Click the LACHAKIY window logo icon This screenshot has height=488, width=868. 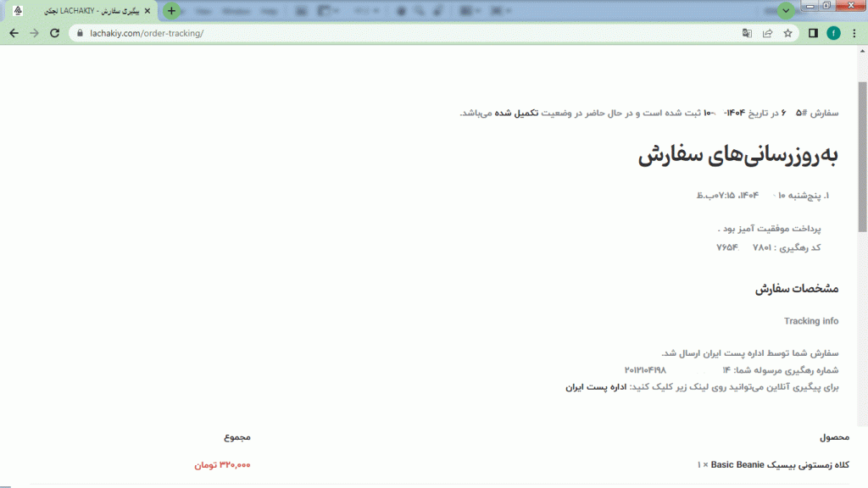pos(18,11)
